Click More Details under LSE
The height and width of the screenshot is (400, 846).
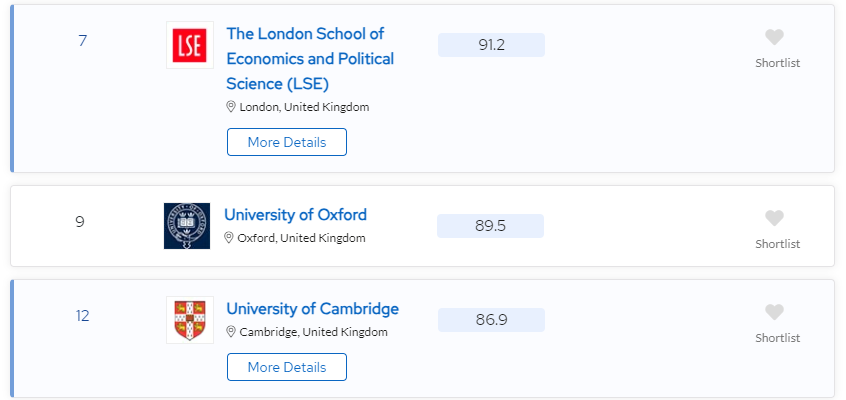click(x=286, y=142)
